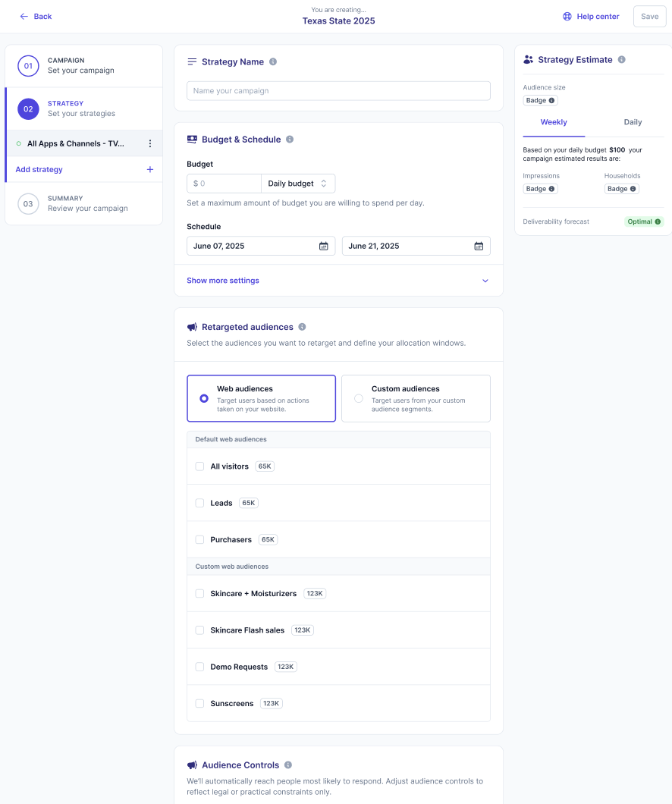Open the end date calendar icon
Image resolution: width=672 pixels, height=804 pixels.
479,247
